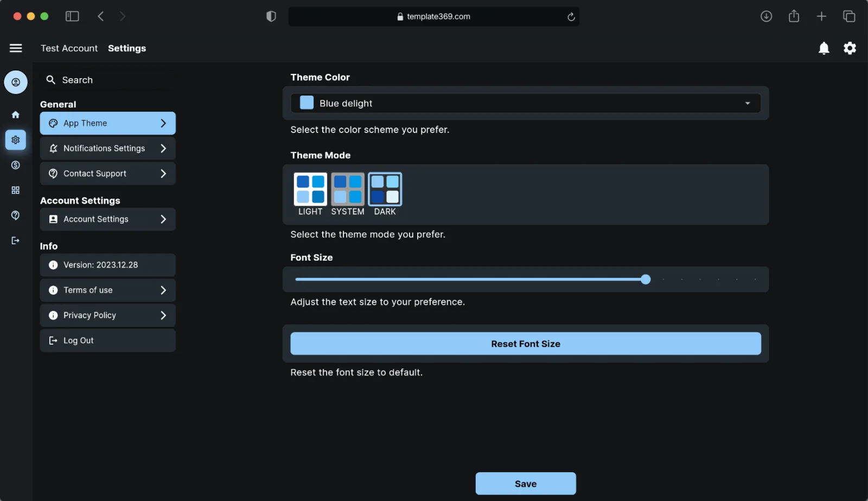Open Safari downloads icon

pyautogui.click(x=766, y=16)
